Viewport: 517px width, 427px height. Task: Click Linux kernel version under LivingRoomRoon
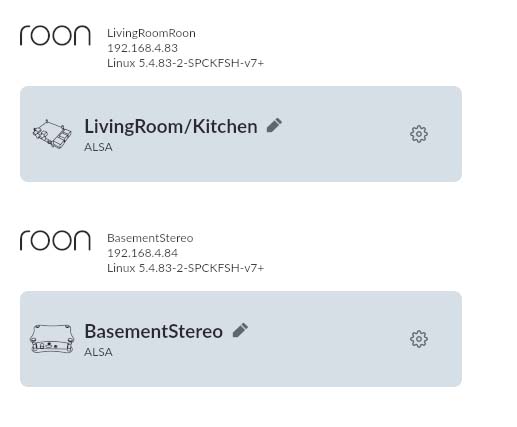pos(185,63)
